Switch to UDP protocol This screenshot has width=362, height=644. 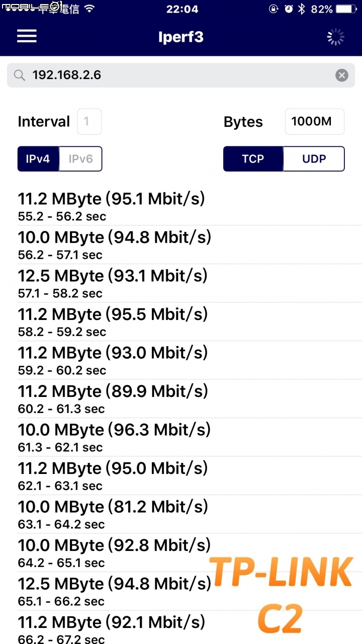point(314,159)
